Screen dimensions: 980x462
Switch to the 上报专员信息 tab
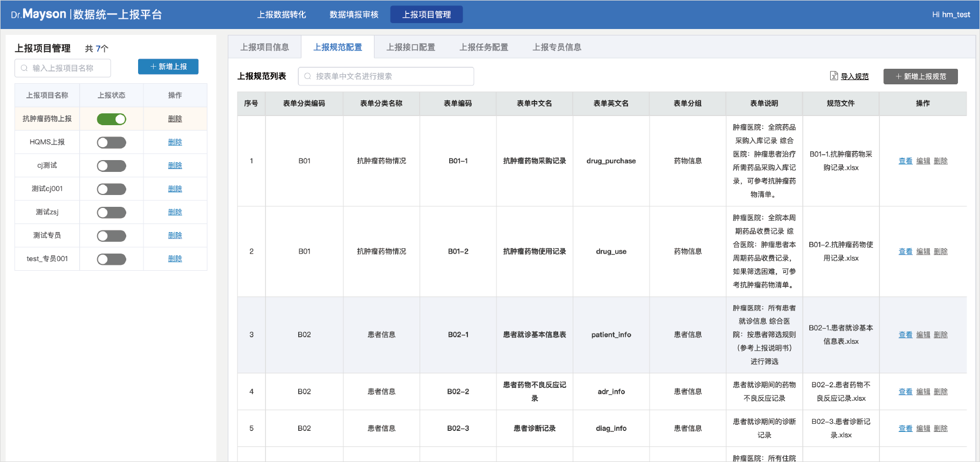pyautogui.click(x=557, y=47)
